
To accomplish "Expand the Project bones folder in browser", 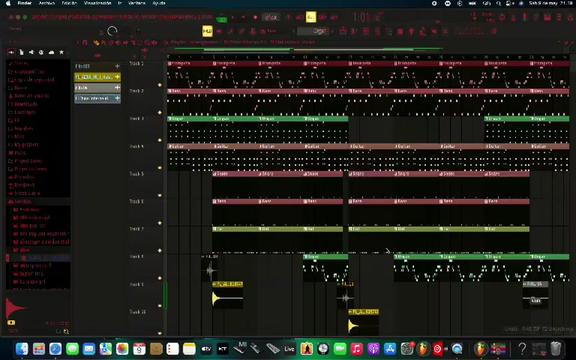I will click(25, 161).
